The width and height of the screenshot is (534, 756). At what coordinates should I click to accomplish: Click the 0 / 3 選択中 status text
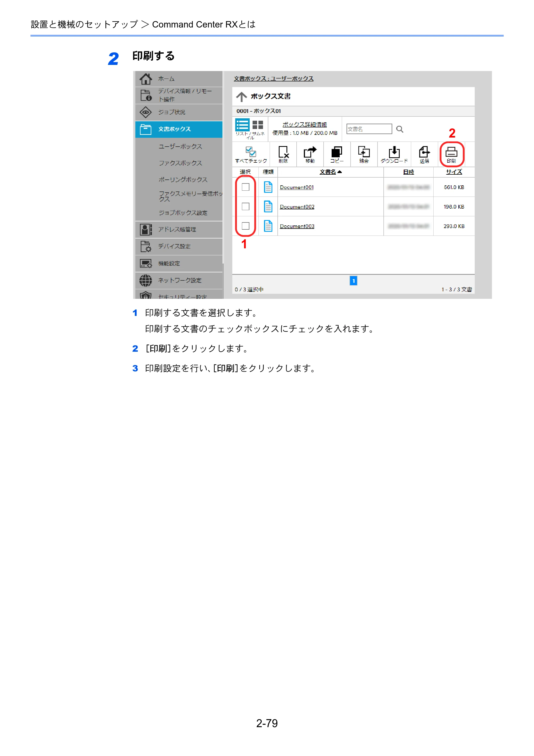249,289
